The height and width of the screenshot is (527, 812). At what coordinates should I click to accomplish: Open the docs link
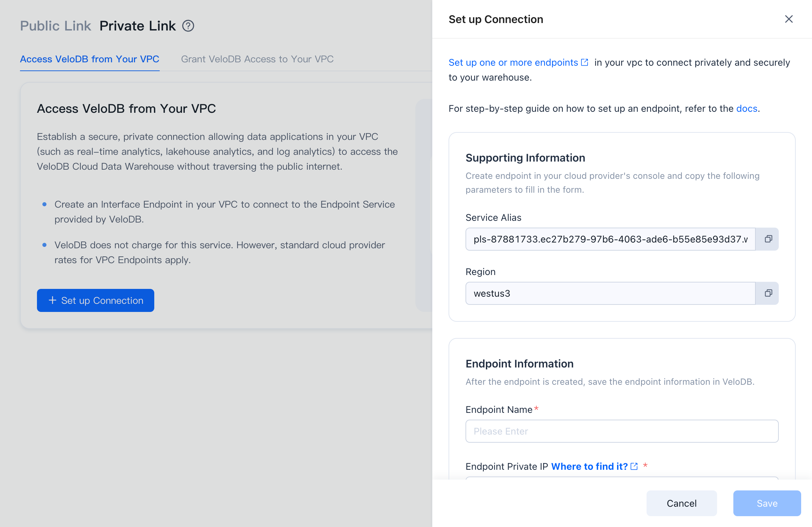click(747, 108)
